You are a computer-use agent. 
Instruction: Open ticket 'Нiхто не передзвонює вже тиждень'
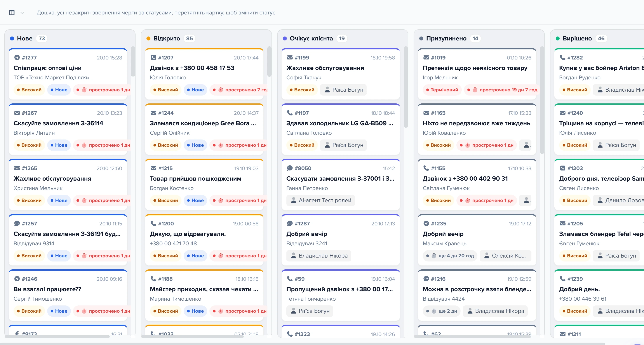click(477, 123)
